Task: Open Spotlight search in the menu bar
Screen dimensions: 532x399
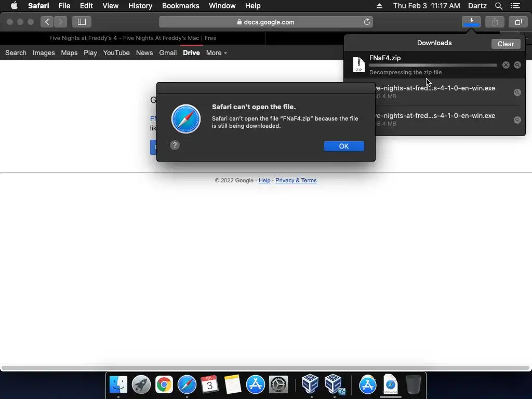Action: pyautogui.click(x=498, y=6)
